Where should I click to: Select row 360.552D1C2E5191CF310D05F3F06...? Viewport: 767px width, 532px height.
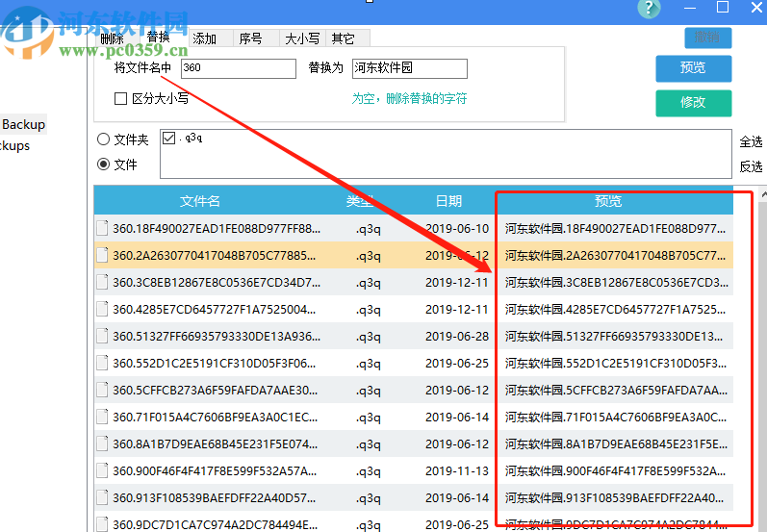click(x=414, y=363)
